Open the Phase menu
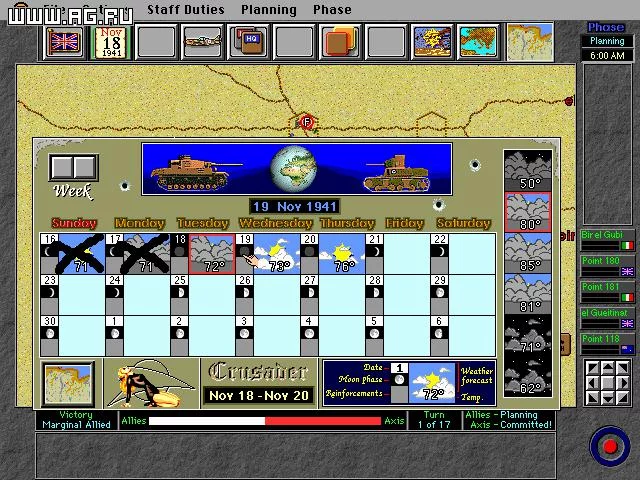Viewport: 640px width, 480px height. [x=332, y=10]
